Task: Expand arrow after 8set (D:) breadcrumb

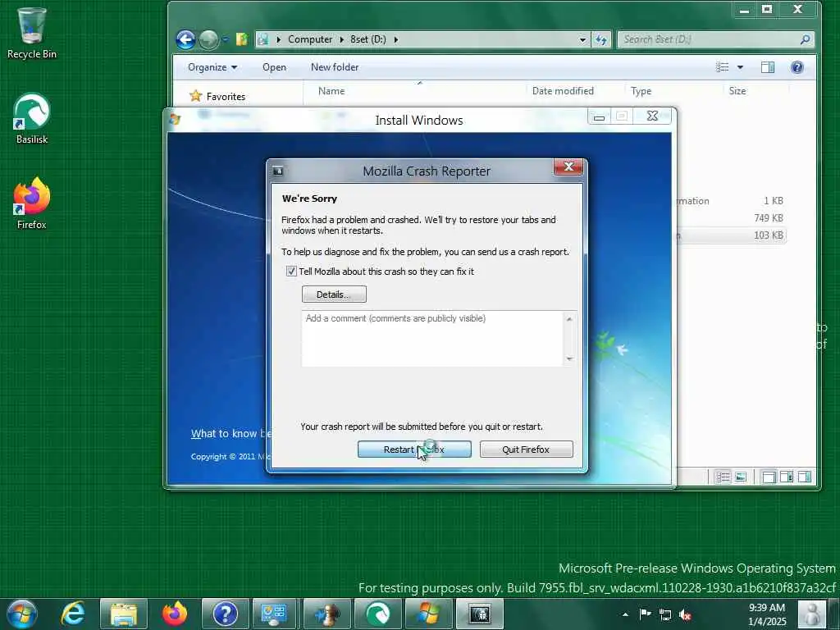Action: (x=396, y=39)
